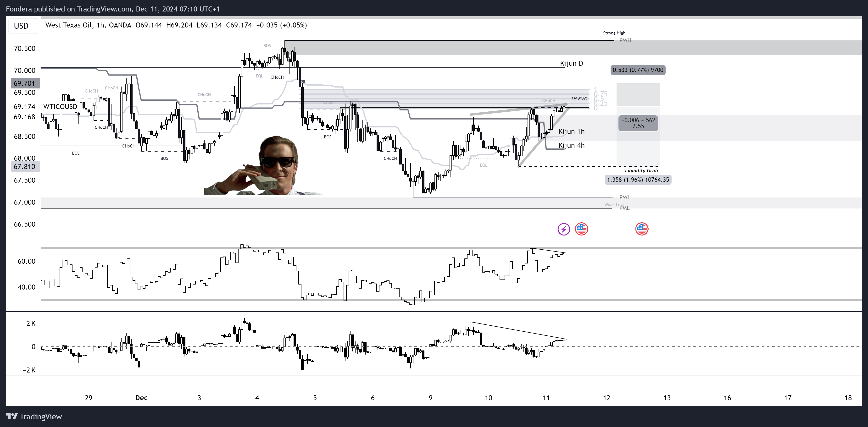
Task: Click the 67.810 price label on axis
Action: pos(25,166)
